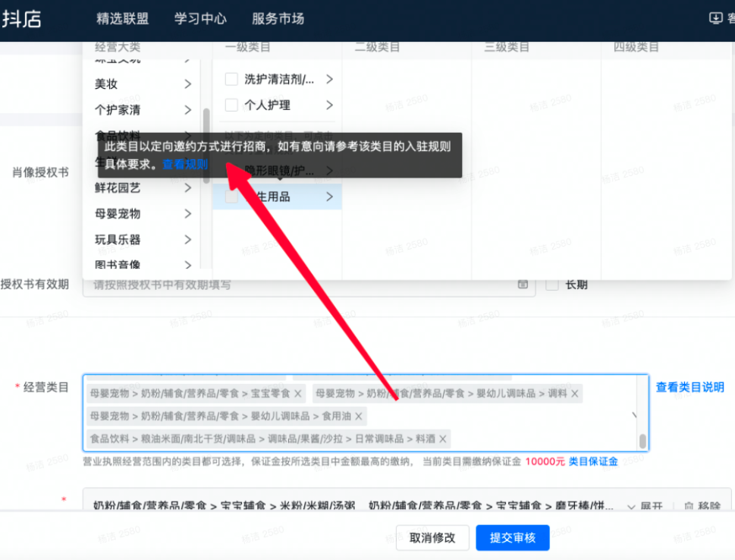Click the 经营类目 tag box scrollbar
Image resolution: width=735 pixels, height=560 pixels.
click(x=642, y=440)
